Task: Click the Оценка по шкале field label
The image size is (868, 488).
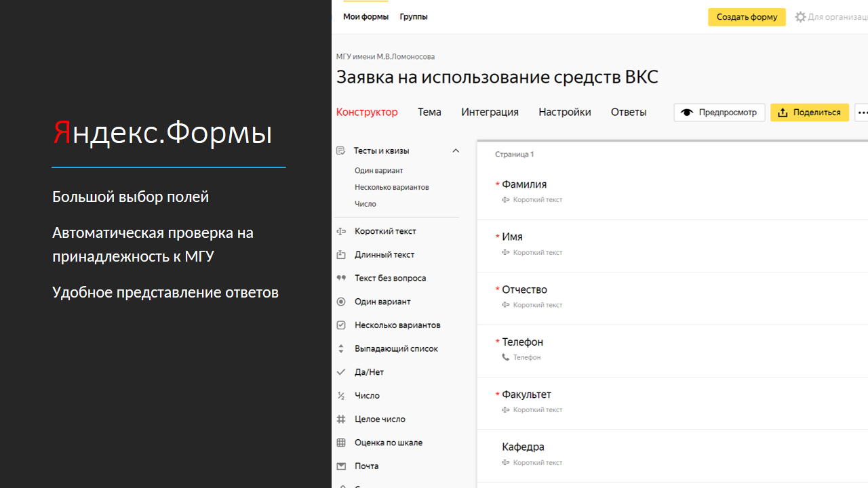Action: click(389, 443)
